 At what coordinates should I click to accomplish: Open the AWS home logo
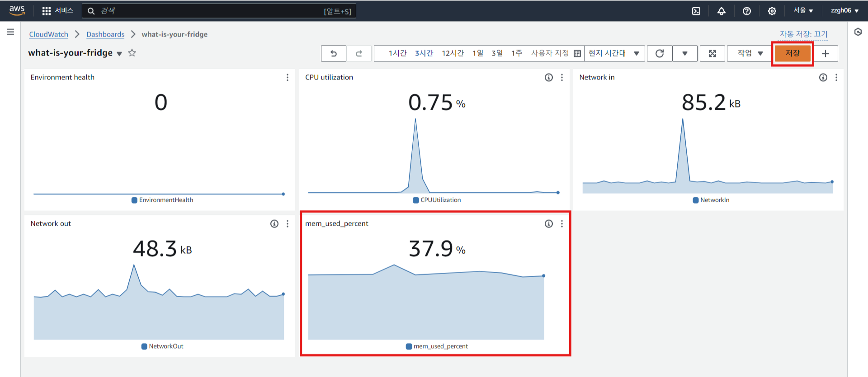[x=17, y=10]
